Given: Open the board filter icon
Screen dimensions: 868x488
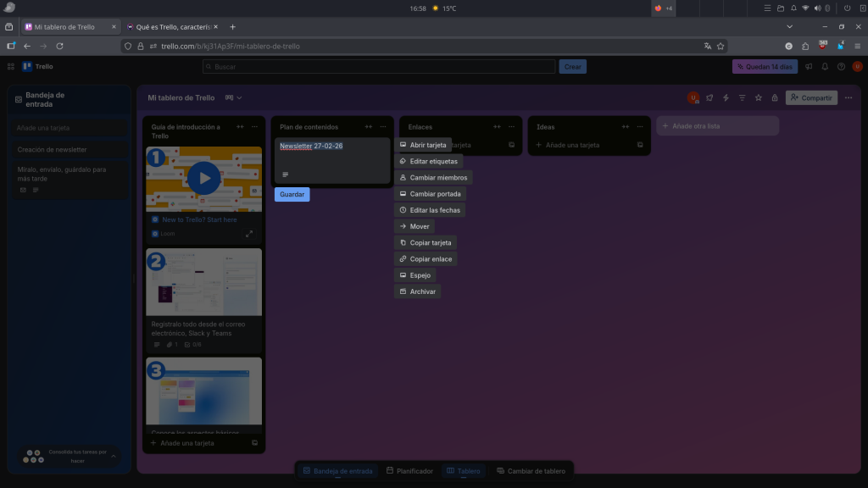Looking at the screenshot, I should 742,98.
